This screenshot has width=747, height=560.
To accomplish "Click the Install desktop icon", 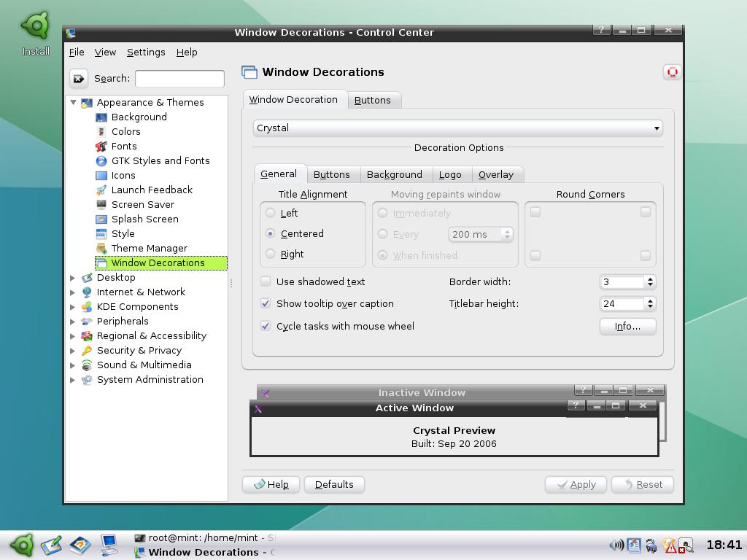I will (36, 34).
